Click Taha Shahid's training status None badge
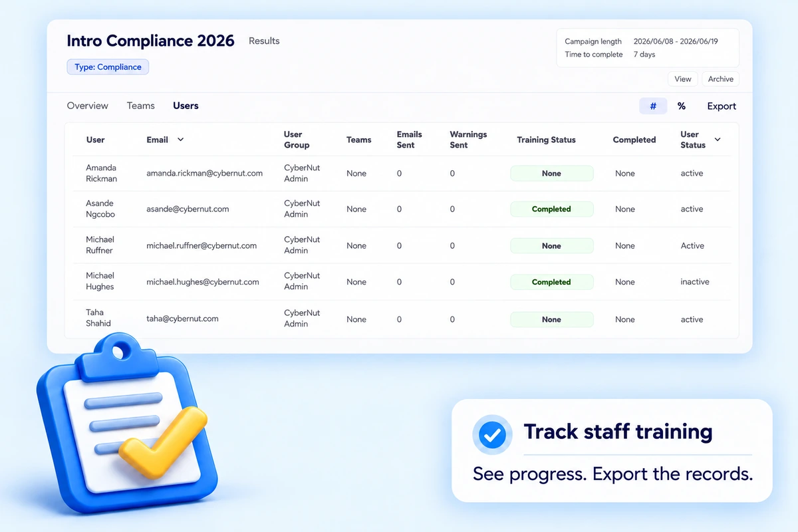Image resolution: width=798 pixels, height=532 pixels. tap(551, 319)
